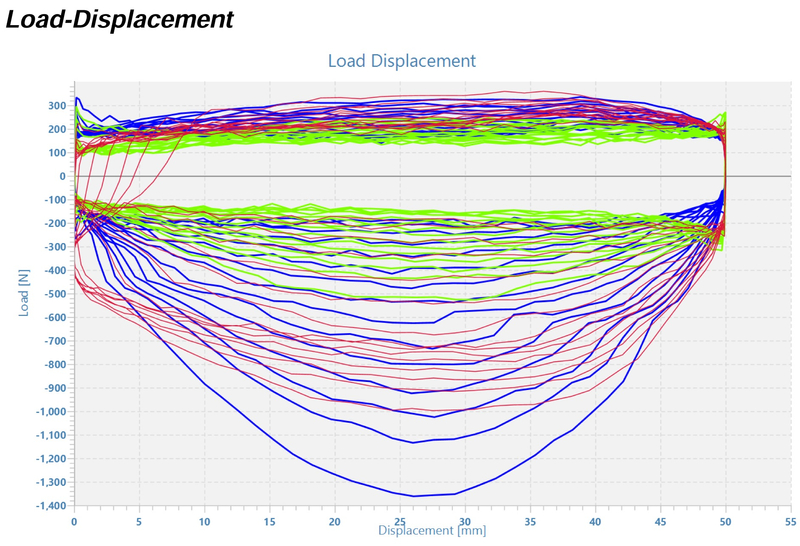Click the 5 tick on the displacement axis
The width and height of the screenshot is (800, 546).
[139, 522]
